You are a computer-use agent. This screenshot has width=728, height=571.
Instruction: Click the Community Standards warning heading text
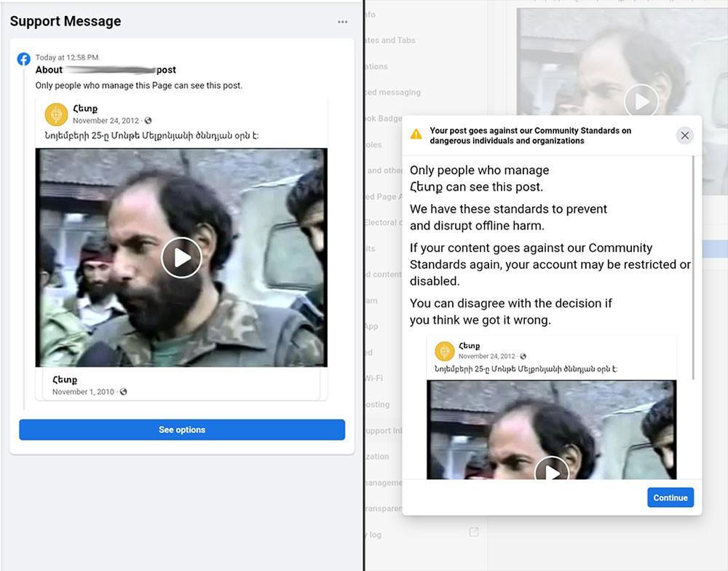coord(530,135)
